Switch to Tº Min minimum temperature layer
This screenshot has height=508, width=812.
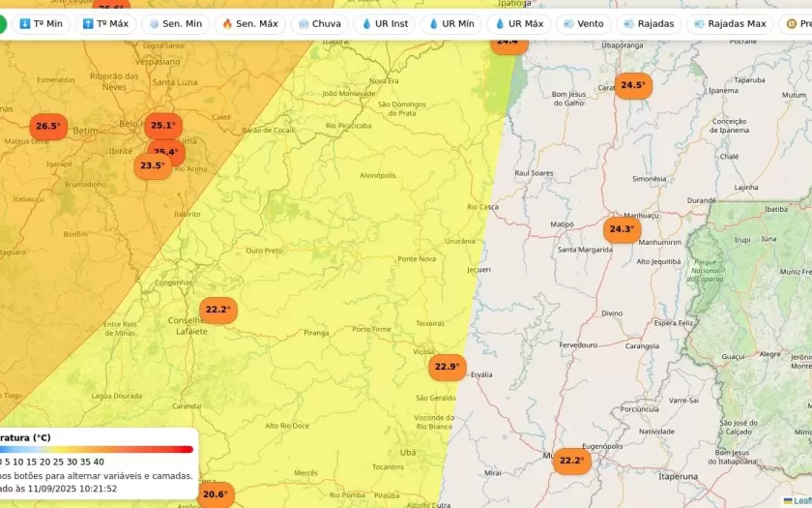(40, 23)
